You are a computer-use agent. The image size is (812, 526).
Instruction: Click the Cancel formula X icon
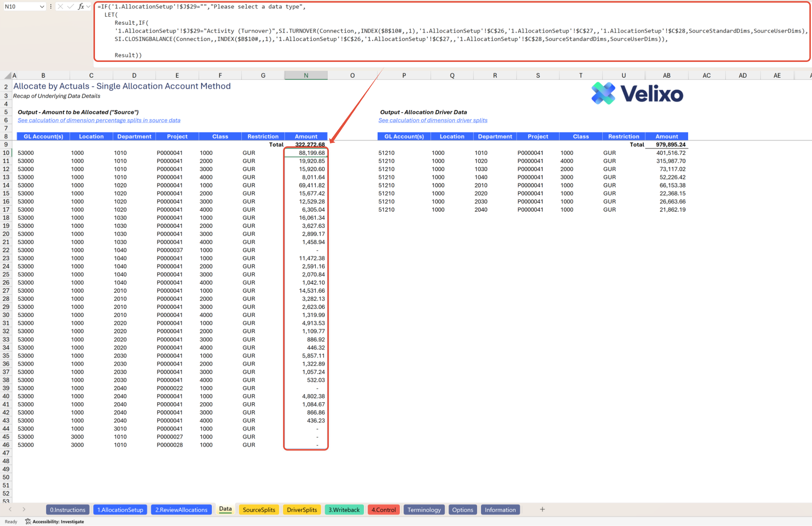click(60, 6)
